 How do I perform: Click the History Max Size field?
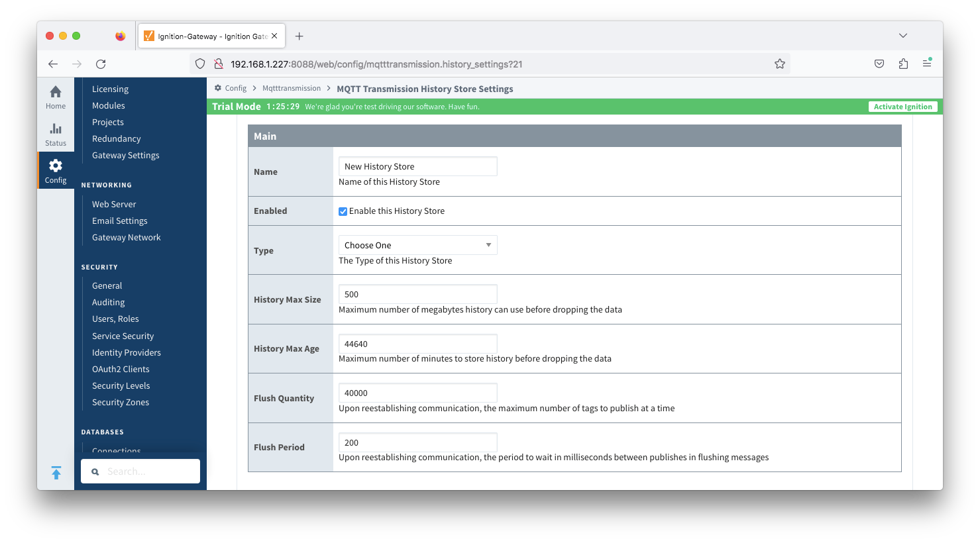[417, 294]
